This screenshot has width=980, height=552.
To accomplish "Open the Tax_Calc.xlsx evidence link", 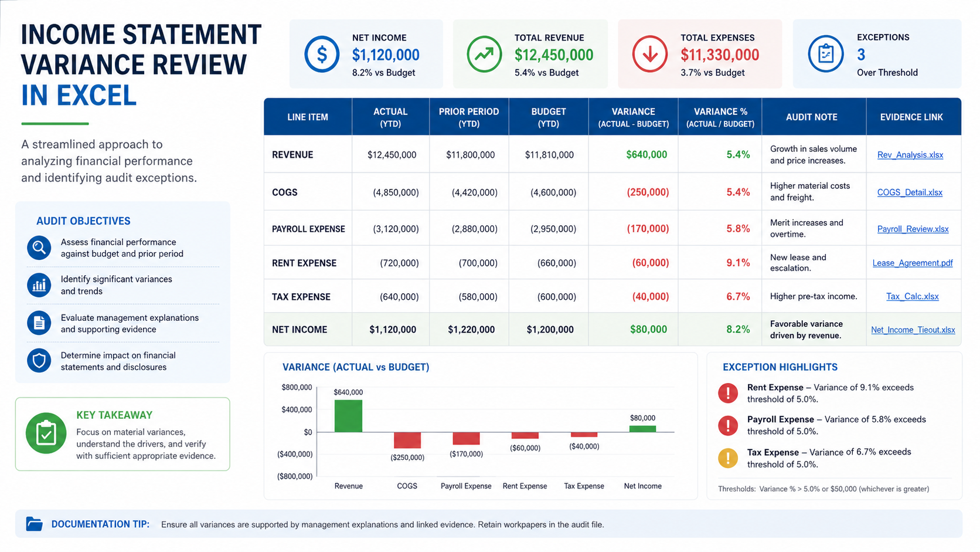I will (x=912, y=296).
